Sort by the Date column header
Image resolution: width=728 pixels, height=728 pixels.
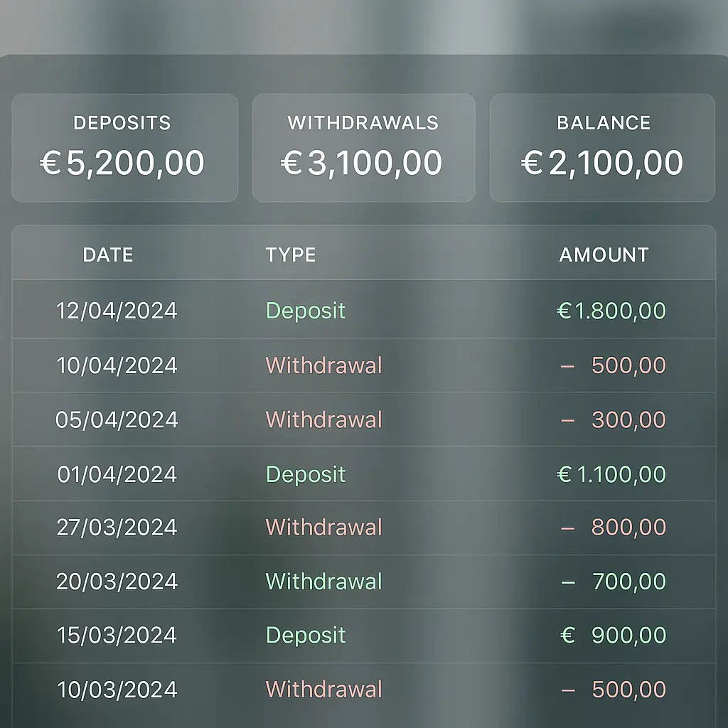[x=108, y=255]
